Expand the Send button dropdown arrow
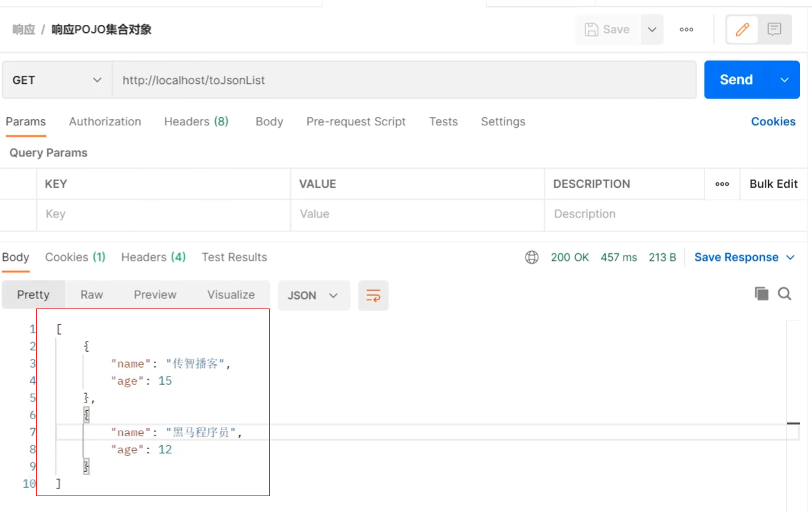This screenshot has width=812, height=512. pyautogui.click(x=784, y=80)
